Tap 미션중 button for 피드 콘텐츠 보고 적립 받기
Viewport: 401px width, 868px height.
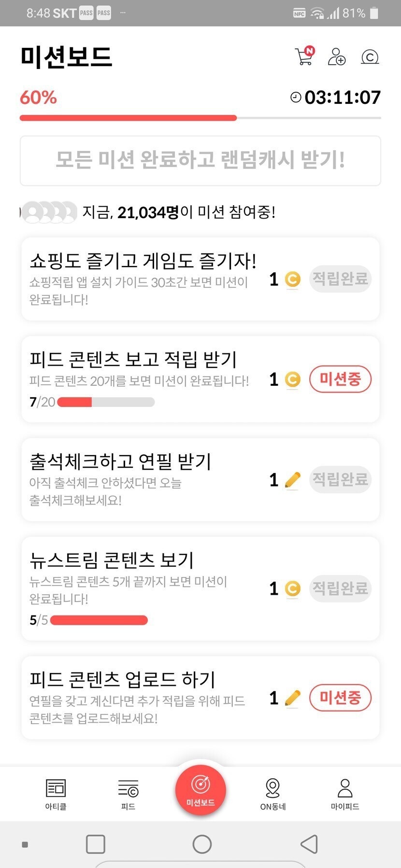coord(340,379)
